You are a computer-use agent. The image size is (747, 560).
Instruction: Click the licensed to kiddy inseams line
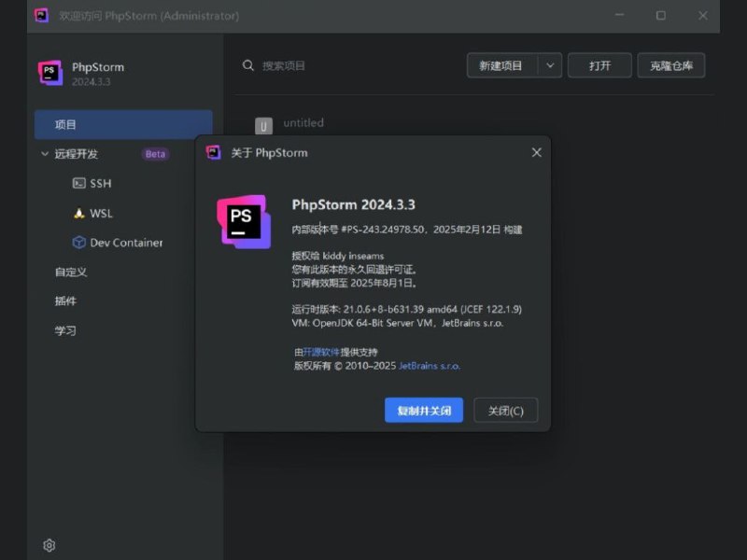338,256
